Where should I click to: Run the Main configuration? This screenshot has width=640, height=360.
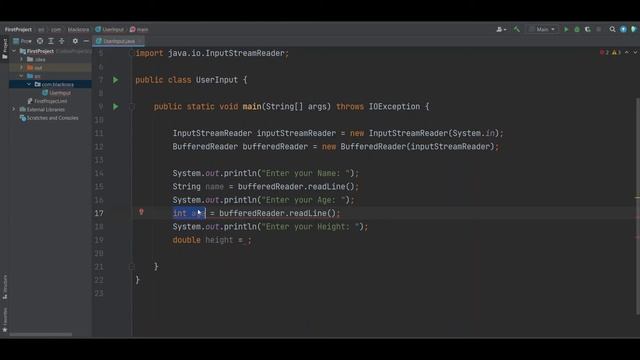(x=566, y=29)
